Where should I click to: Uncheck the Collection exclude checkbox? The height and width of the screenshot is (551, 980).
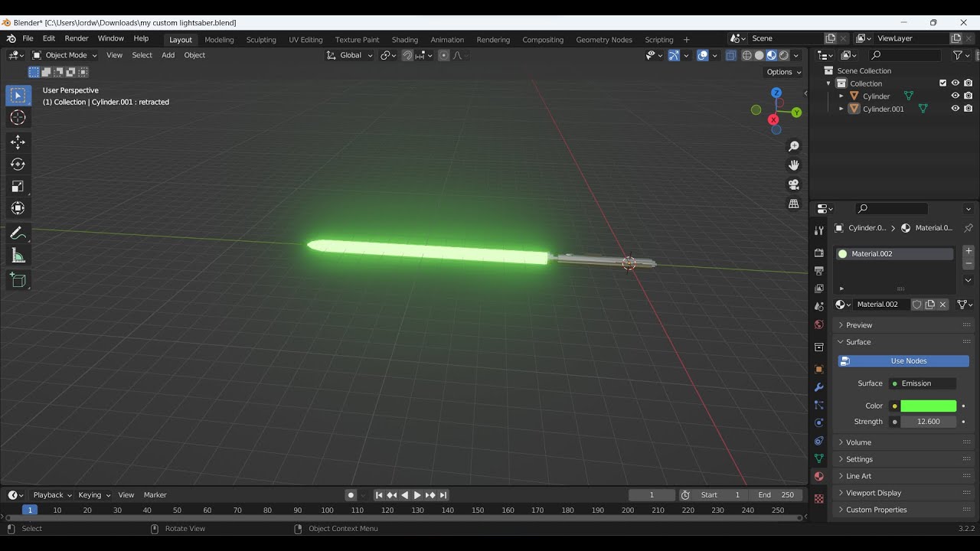(x=943, y=83)
